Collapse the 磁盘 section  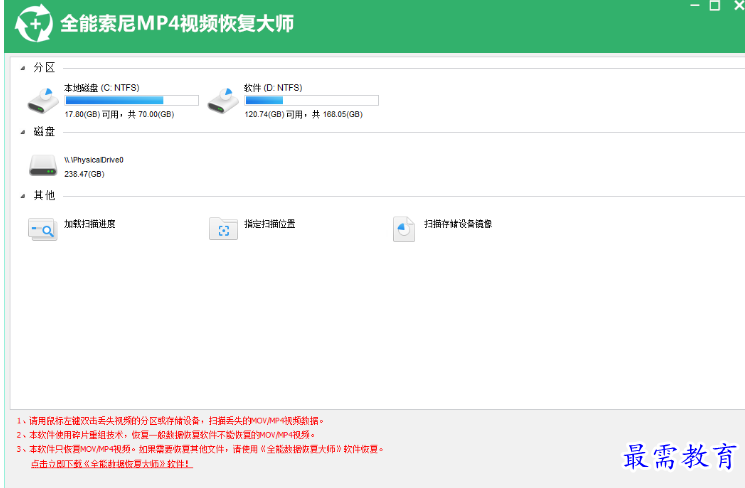click(23, 133)
